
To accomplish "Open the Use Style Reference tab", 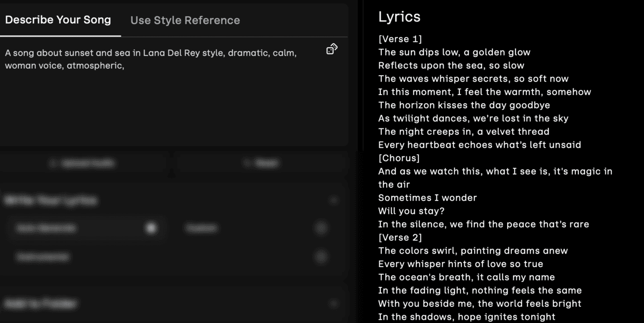I will (x=185, y=20).
